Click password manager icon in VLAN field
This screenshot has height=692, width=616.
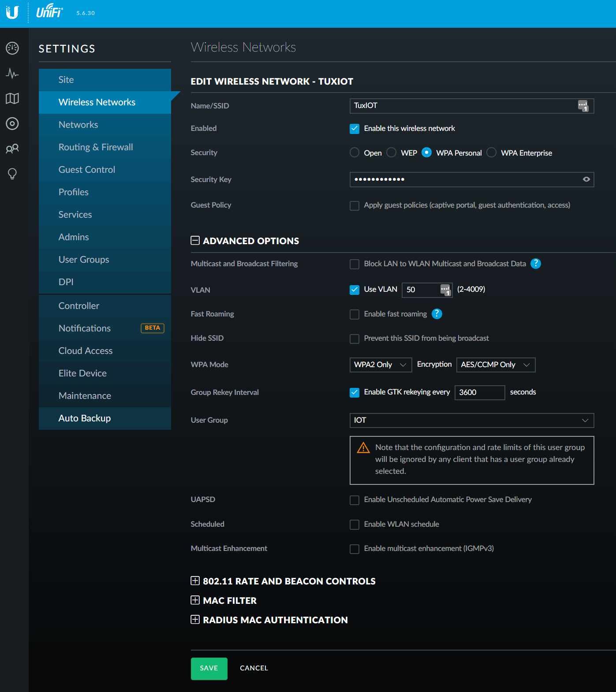tap(446, 290)
